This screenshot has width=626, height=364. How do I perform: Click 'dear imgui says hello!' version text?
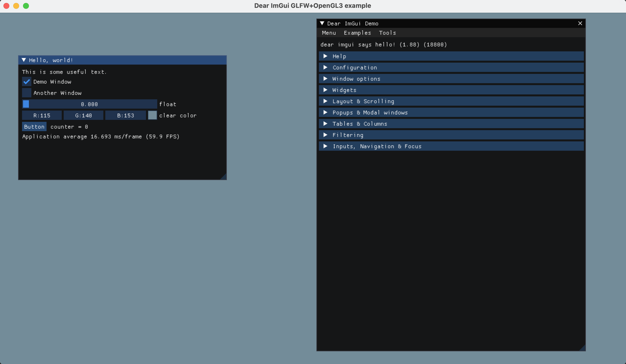(x=384, y=45)
